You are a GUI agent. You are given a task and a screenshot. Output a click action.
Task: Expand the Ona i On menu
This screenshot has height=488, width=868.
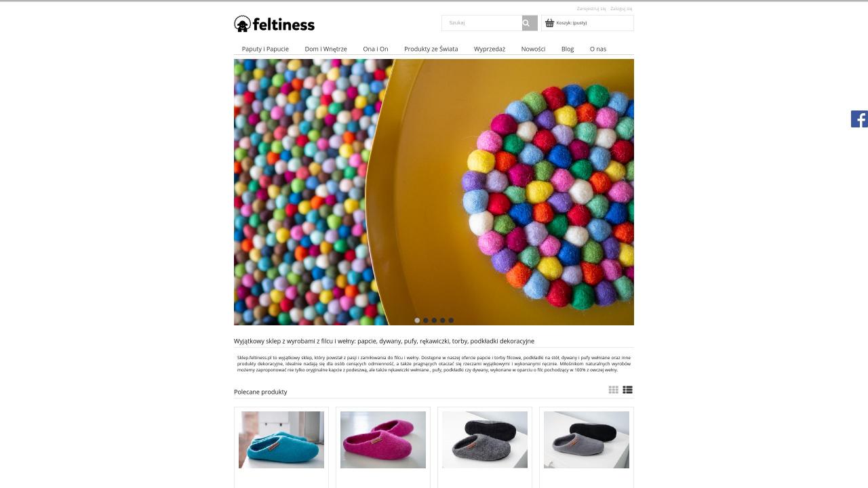point(376,49)
